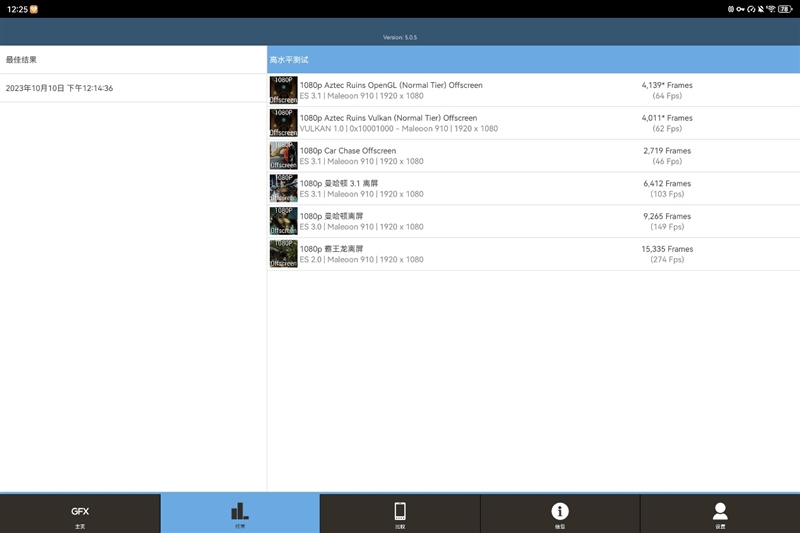Viewport: 800px width, 533px height.
Task: Click the Car Chase Offscreen thumbnail
Action: click(283, 156)
